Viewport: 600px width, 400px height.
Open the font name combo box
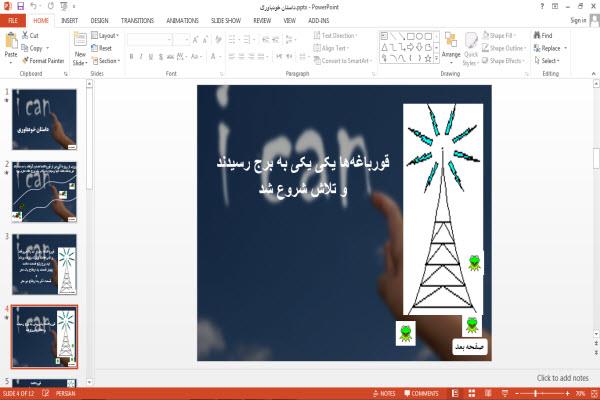[x=150, y=40]
